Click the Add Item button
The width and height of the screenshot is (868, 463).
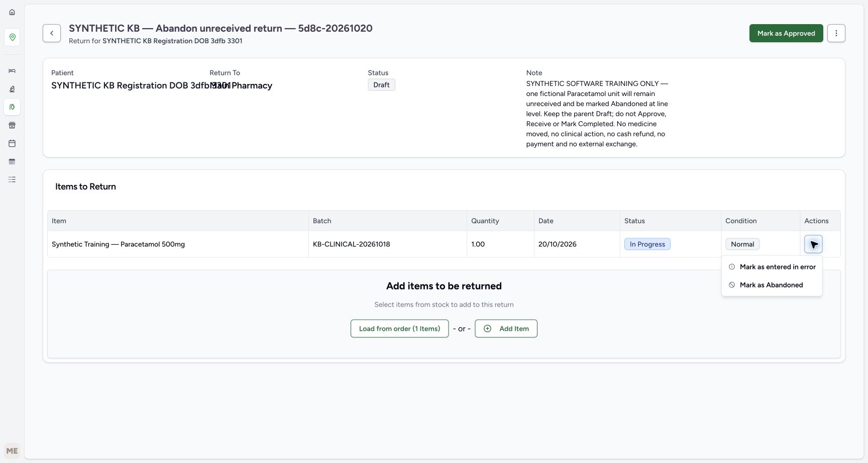pos(506,329)
